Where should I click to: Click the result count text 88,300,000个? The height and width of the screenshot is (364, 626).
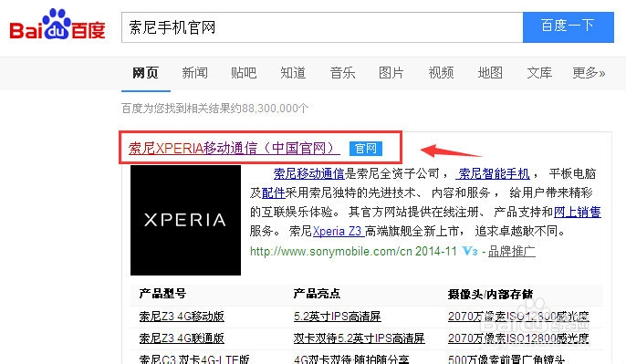275,109
